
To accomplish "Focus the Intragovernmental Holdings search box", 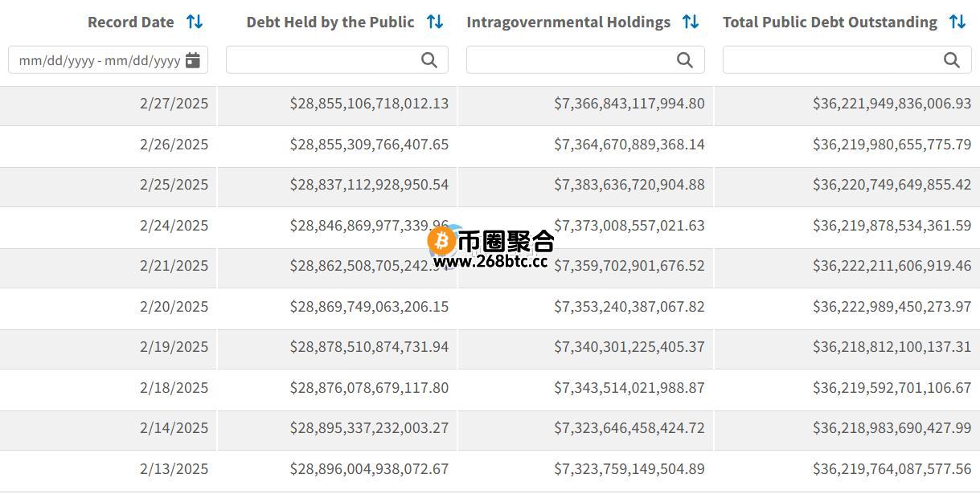I will point(585,60).
